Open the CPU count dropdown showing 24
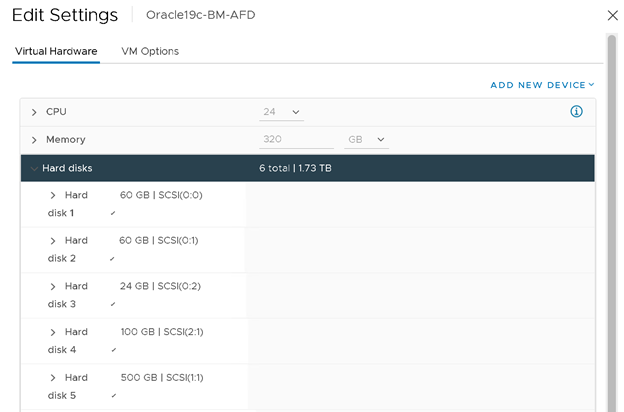The height and width of the screenshot is (412, 624). [x=281, y=112]
